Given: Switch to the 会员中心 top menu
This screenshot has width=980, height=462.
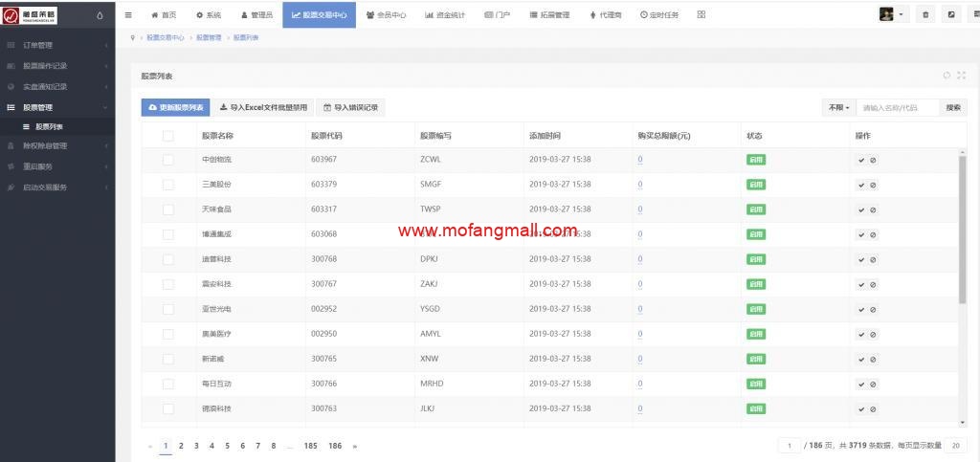Looking at the screenshot, I should coord(387,14).
